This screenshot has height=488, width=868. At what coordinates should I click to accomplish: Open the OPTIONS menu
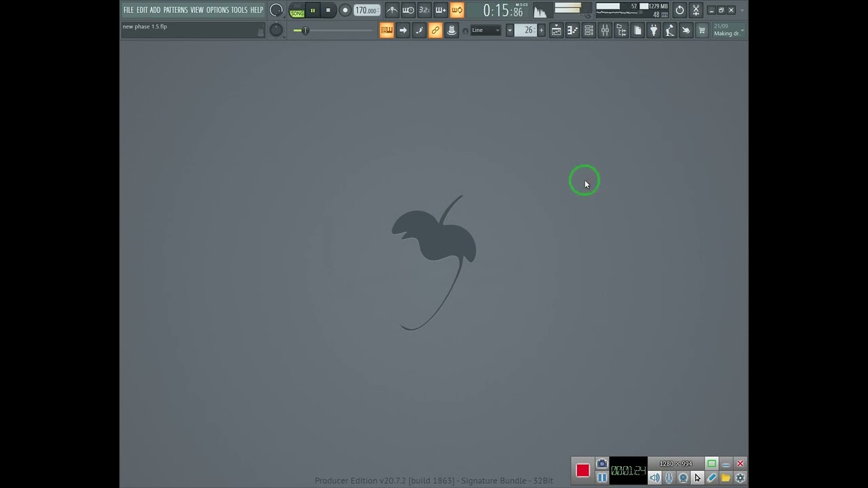click(x=218, y=10)
